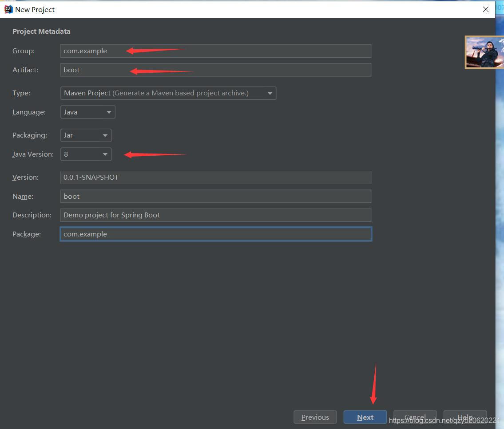This screenshot has height=429, width=504.
Task: Open Help for the wizard
Action: pos(465,417)
